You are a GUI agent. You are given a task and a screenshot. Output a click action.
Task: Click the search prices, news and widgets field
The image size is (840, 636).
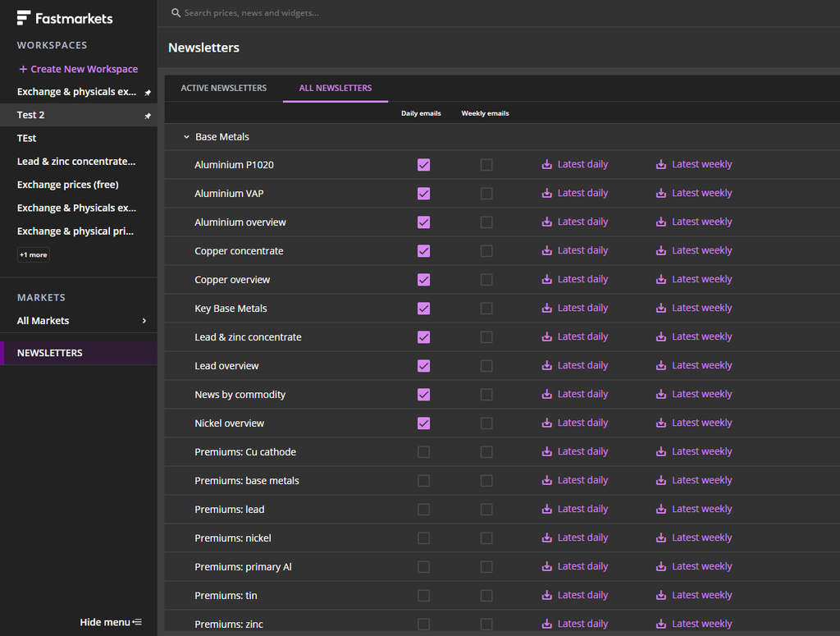pyautogui.click(x=328, y=13)
